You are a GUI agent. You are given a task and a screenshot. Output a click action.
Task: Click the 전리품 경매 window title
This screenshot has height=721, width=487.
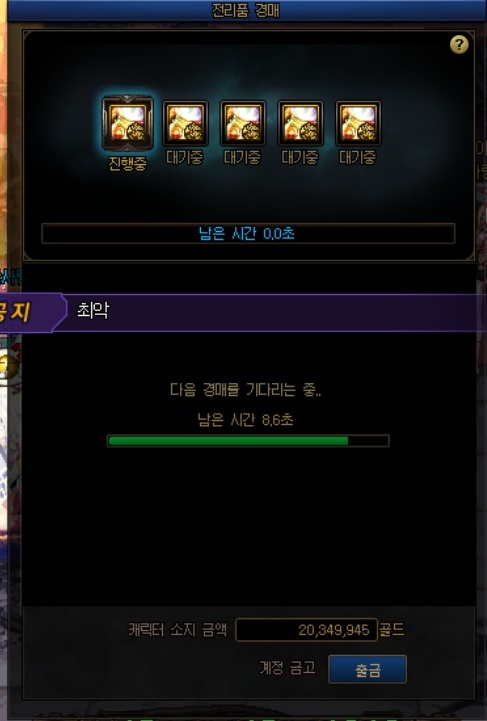245,10
